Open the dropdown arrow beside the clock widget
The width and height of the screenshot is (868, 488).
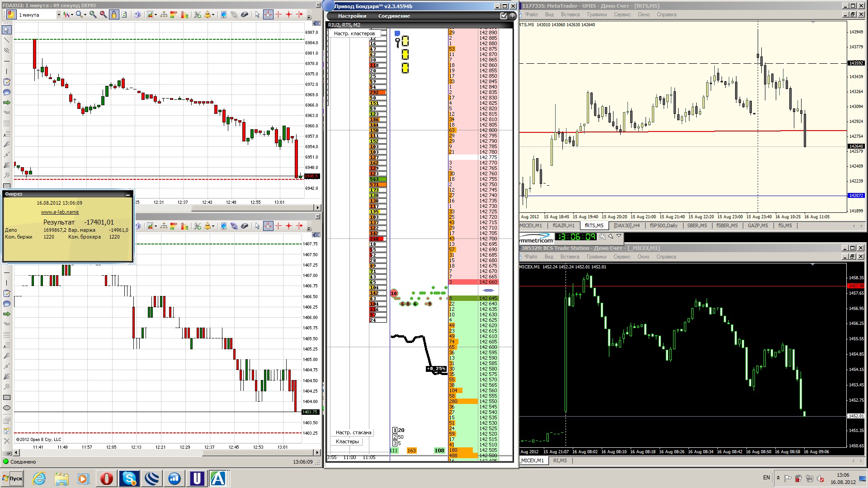[619, 236]
